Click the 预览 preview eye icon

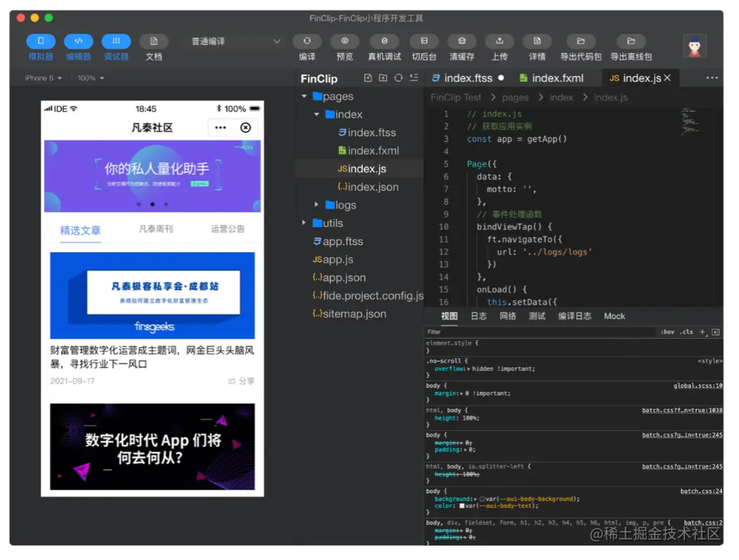click(x=345, y=42)
